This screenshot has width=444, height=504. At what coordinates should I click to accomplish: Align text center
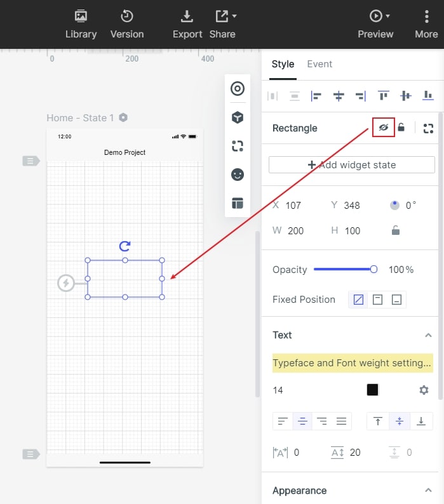[x=302, y=421]
